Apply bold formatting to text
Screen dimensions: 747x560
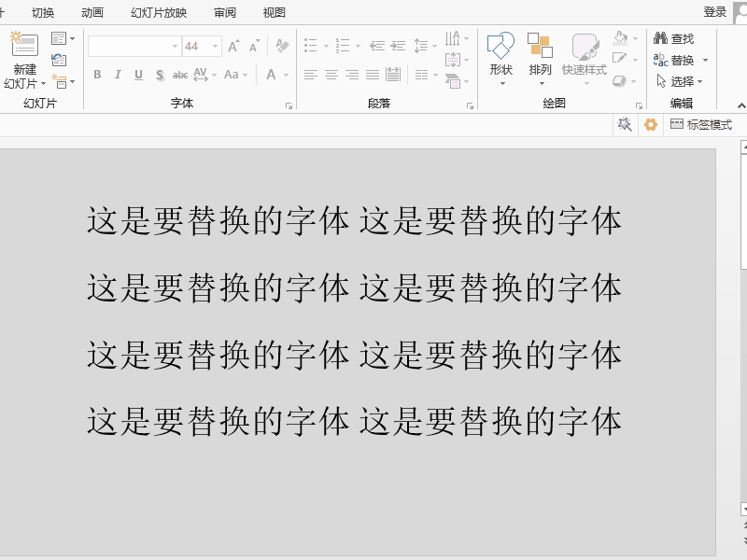97,75
